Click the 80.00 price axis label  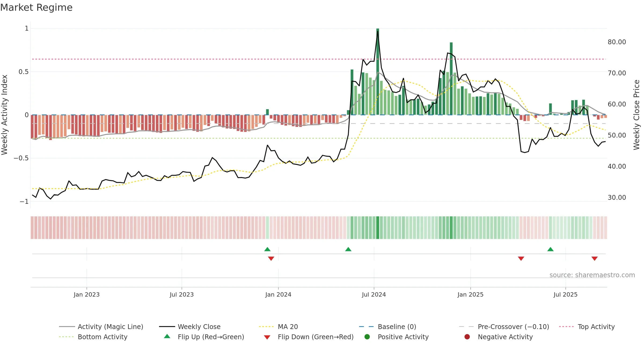tap(617, 42)
